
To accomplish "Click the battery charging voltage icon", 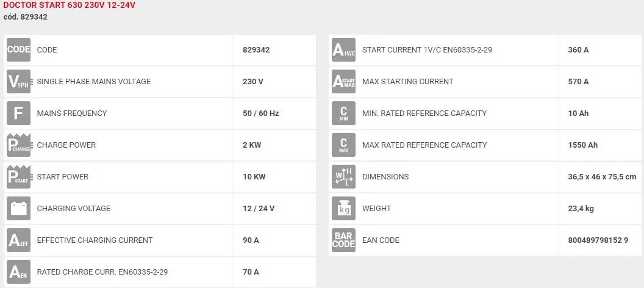I will pos(18,208).
